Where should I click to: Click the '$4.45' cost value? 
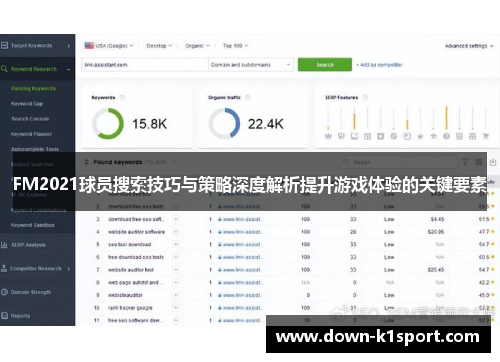pyautogui.click(x=437, y=219)
